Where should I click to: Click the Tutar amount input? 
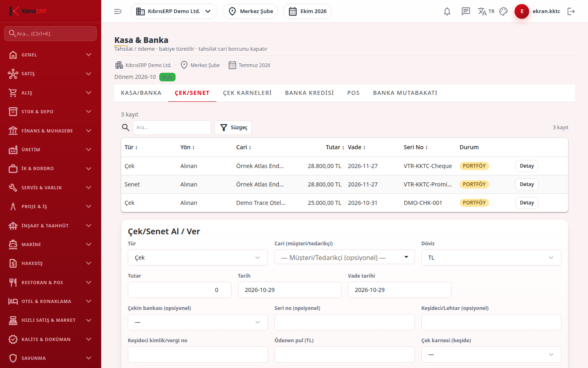click(180, 290)
